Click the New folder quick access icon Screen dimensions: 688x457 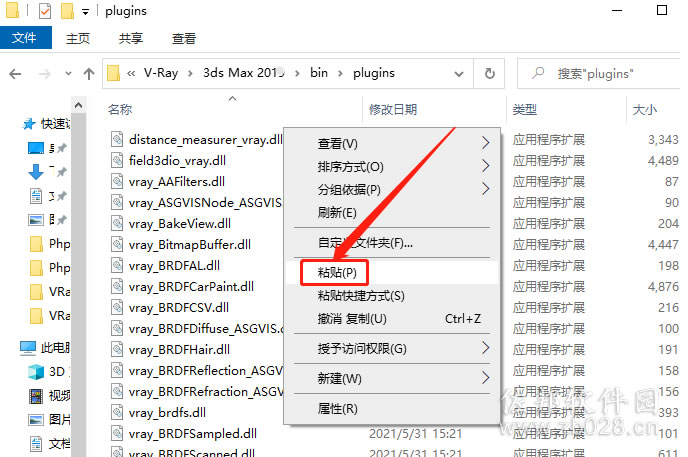67,11
